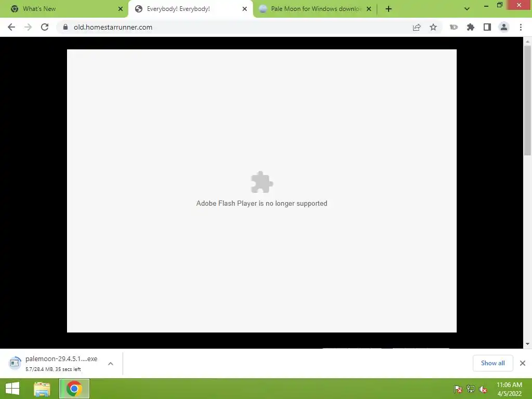Switch to the What's New tab
532x399 pixels.
[64, 9]
